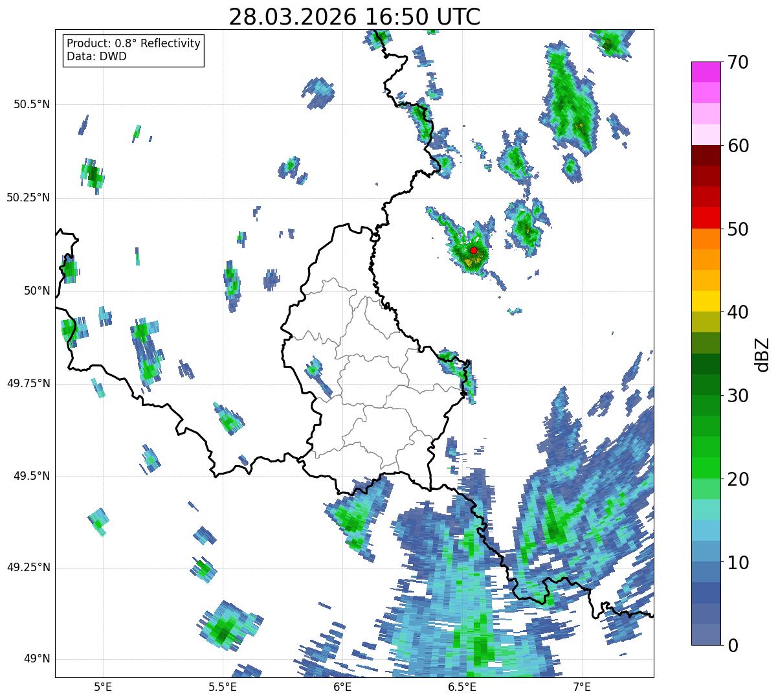
Task: Click the 'Data: DWD' text
Action: point(96,56)
